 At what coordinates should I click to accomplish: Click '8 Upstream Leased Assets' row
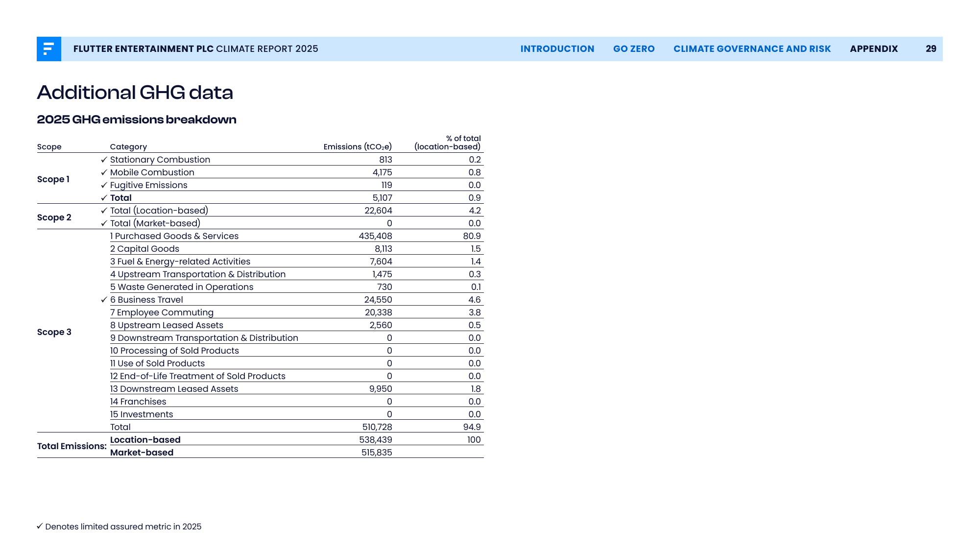(x=297, y=325)
